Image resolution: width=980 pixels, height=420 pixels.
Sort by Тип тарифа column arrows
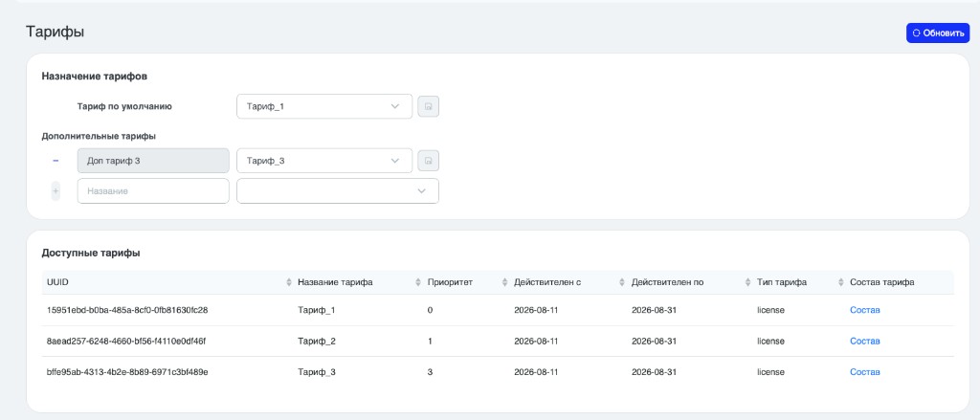point(840,282)
